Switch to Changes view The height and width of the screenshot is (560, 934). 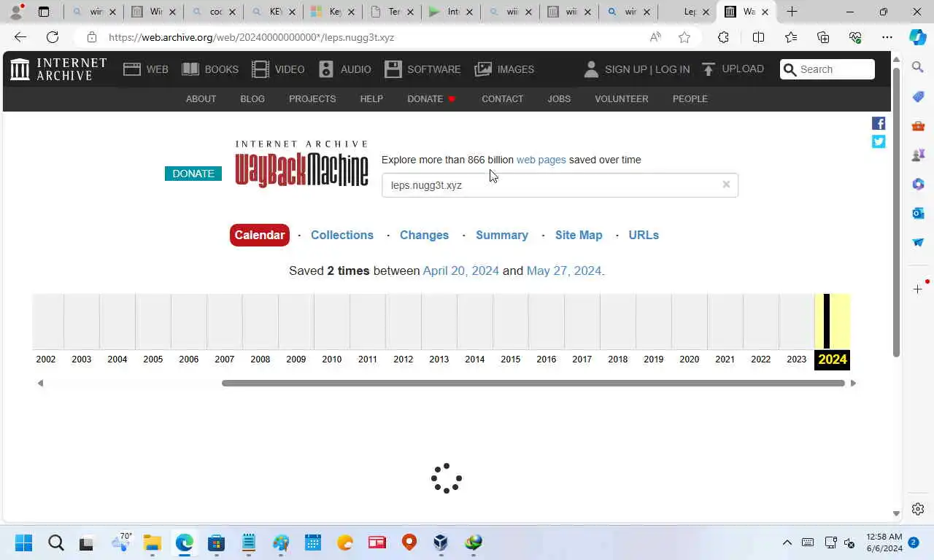[424, 235]
